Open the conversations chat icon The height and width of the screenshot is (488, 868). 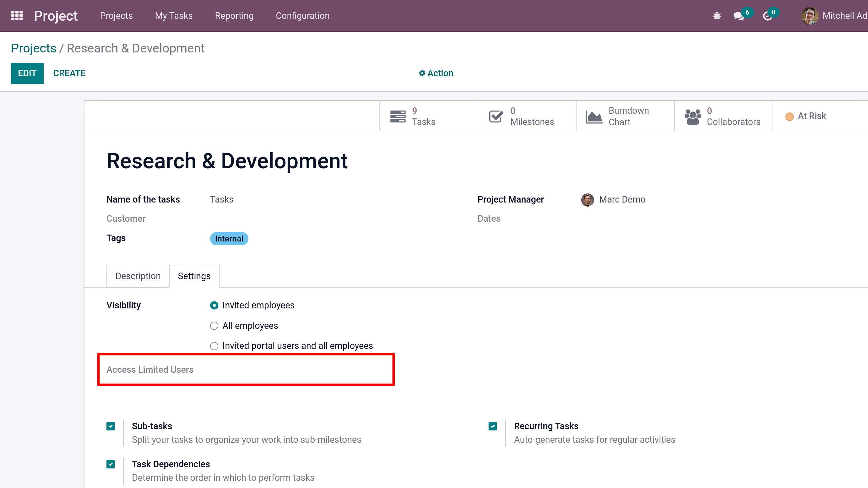tap(738, 16)
